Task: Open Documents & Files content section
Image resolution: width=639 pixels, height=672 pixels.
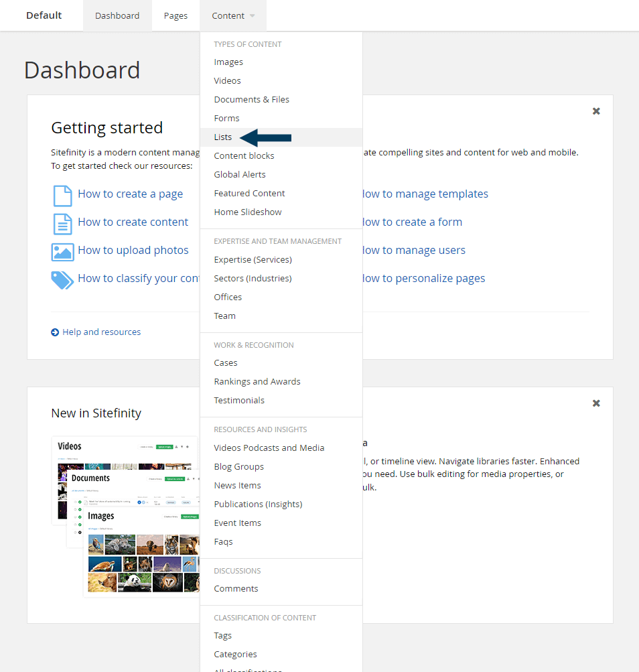Action: 251,98
